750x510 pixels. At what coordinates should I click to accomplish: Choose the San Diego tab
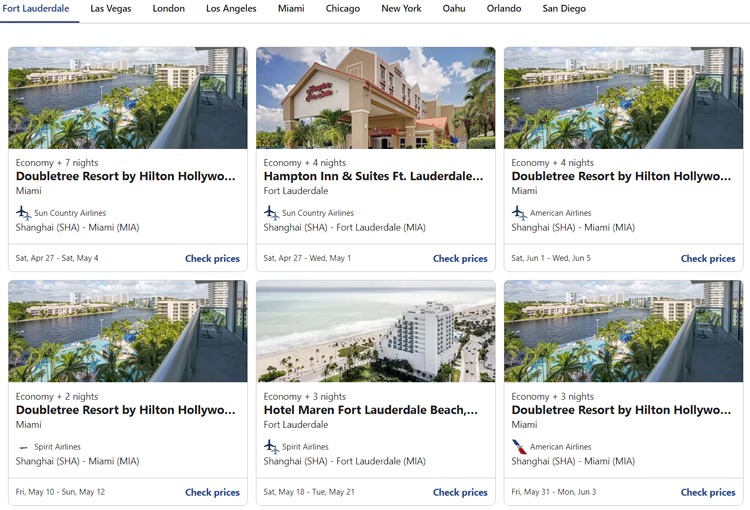[x=564, y=9]
